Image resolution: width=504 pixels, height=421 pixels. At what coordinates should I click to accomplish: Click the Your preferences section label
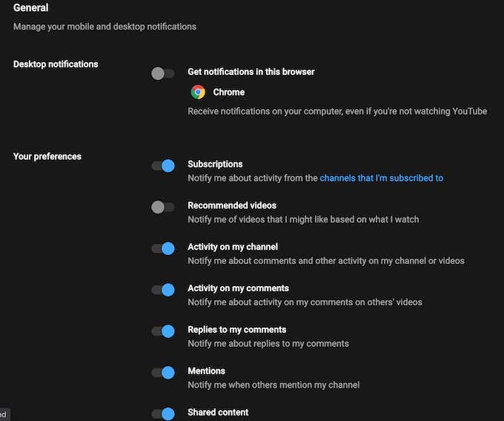tap(47, 156)
